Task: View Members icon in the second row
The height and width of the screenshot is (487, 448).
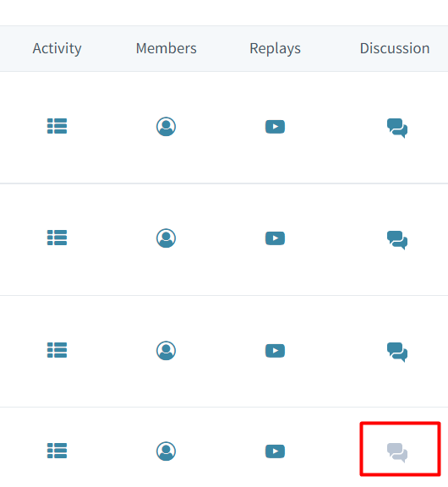Action: (167, 238)
